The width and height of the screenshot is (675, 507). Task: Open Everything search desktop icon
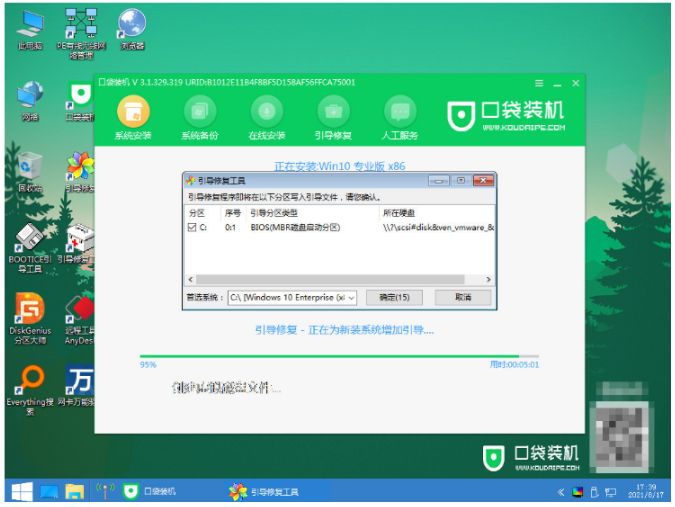pos(31,382)
